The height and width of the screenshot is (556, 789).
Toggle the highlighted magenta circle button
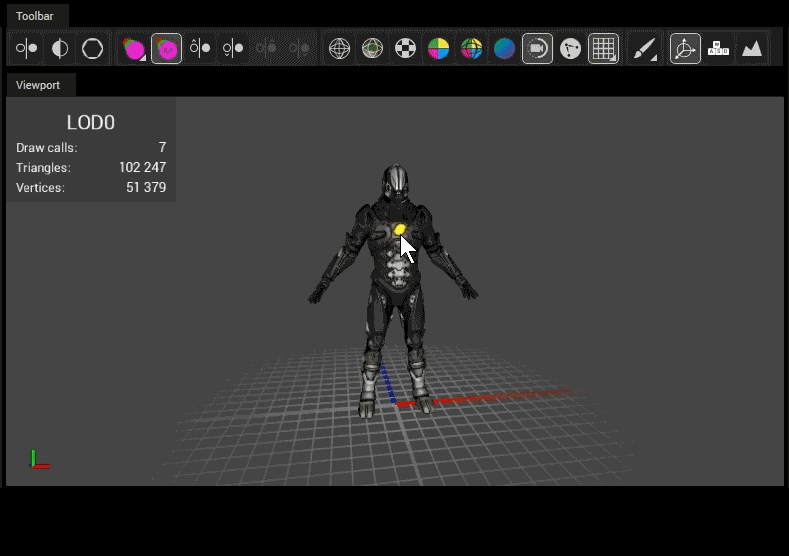[x=166, y=48]
